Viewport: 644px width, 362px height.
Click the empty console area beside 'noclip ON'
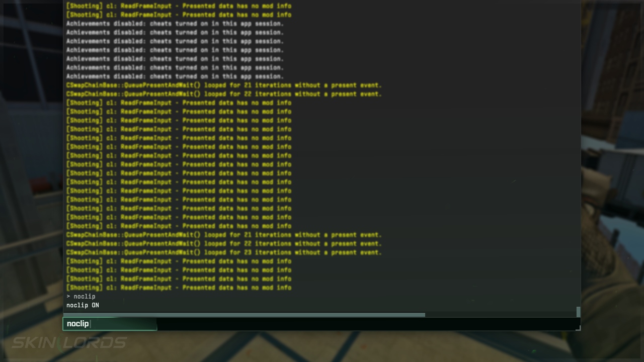pos(337,305)
